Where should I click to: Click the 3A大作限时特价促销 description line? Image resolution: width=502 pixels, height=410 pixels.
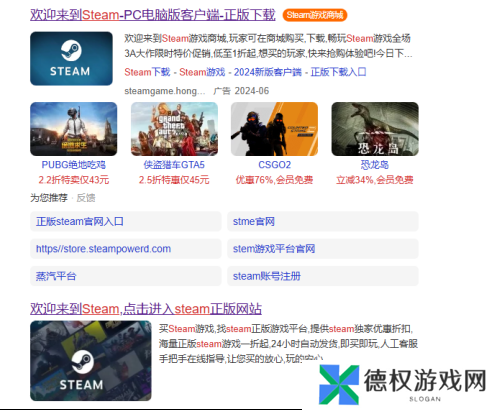point(269,53)
